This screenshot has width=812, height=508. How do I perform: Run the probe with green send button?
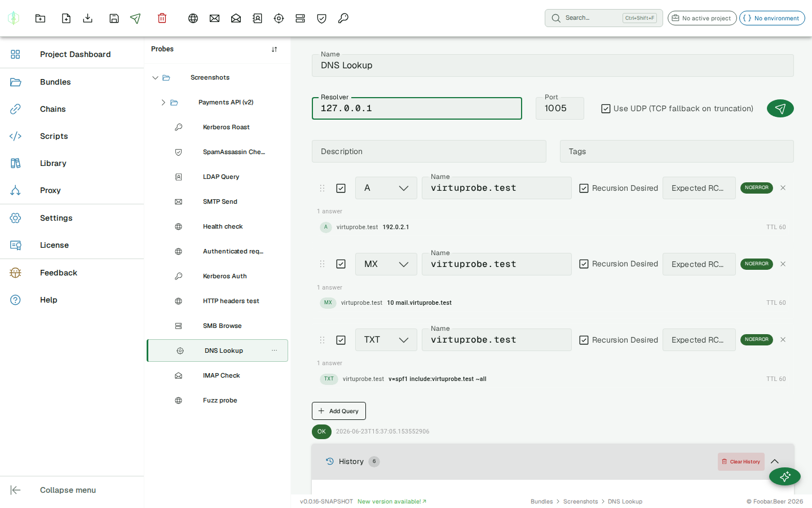pos(780,108)
